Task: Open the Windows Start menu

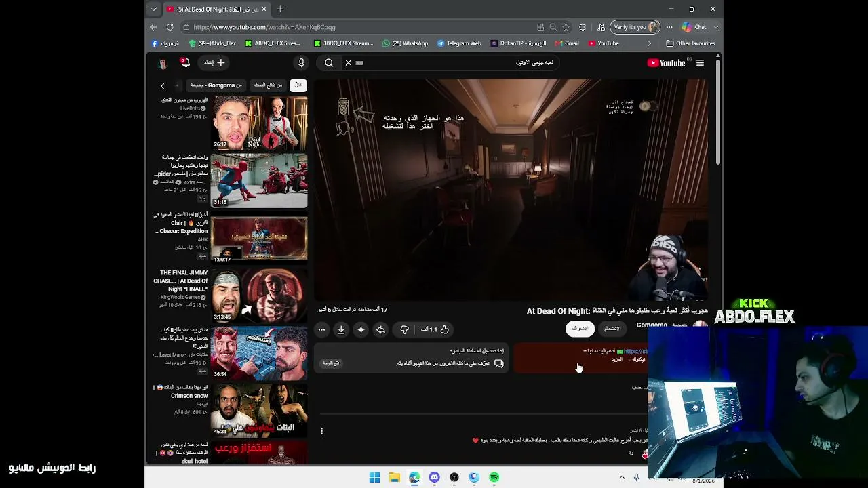Action: (374, 477)
